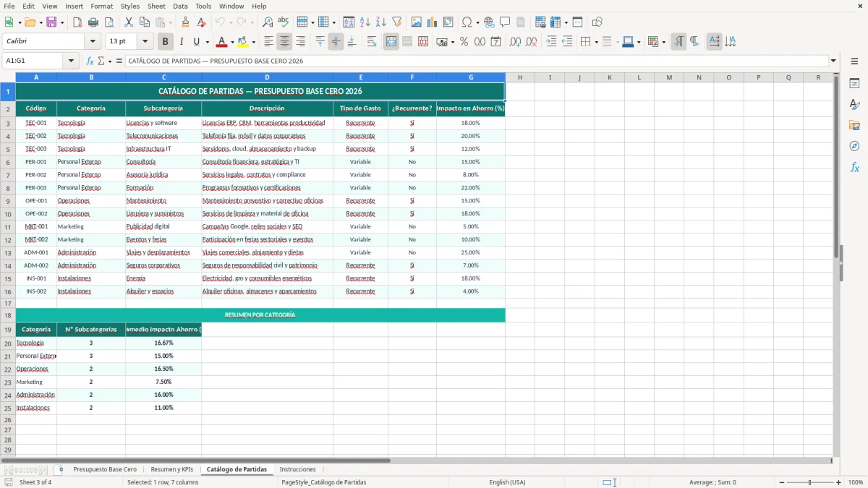Toggle Center Vertically alignment
Image resolution: width=868 pixels, height=488 pixels.
[x=336, y=42]
